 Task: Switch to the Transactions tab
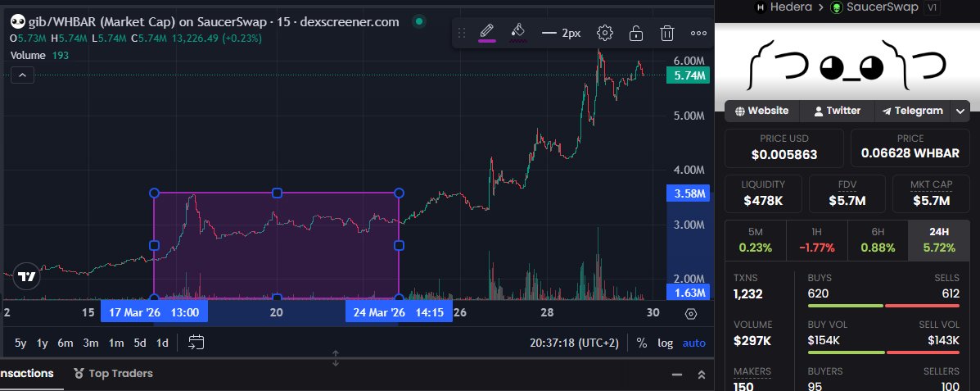click(x=26, y=374)
